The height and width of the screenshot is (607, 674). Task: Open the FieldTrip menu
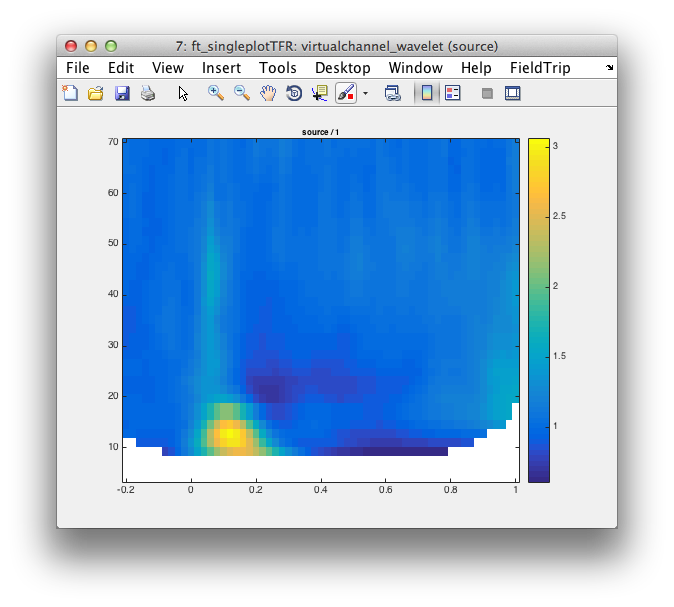pos(540,68)
